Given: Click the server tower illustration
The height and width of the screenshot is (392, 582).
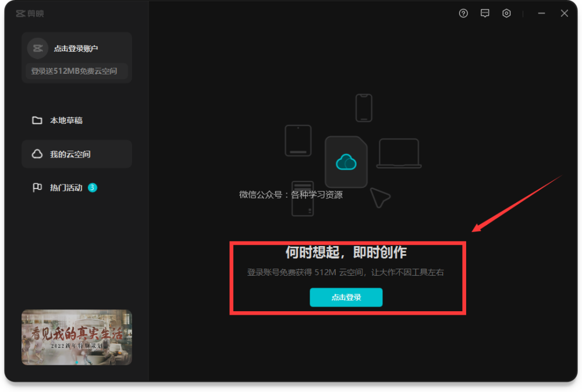Looking at the screenshot, I should pyautogui.click(x=303, y=199).
